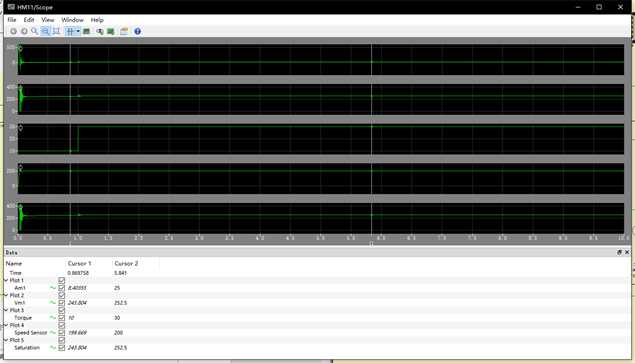Uncheck the Vm1 signal checkbox

[x=62, y=303]
